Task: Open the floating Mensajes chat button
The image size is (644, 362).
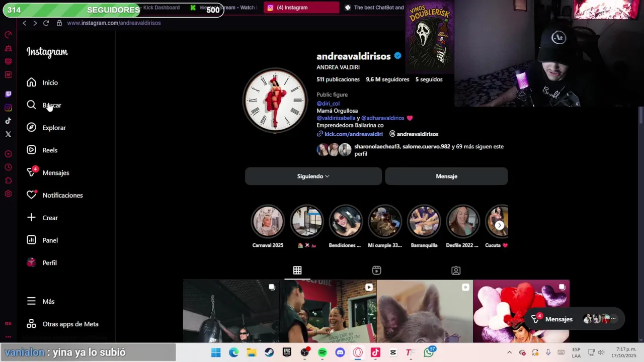Action: tap(574, 319)
